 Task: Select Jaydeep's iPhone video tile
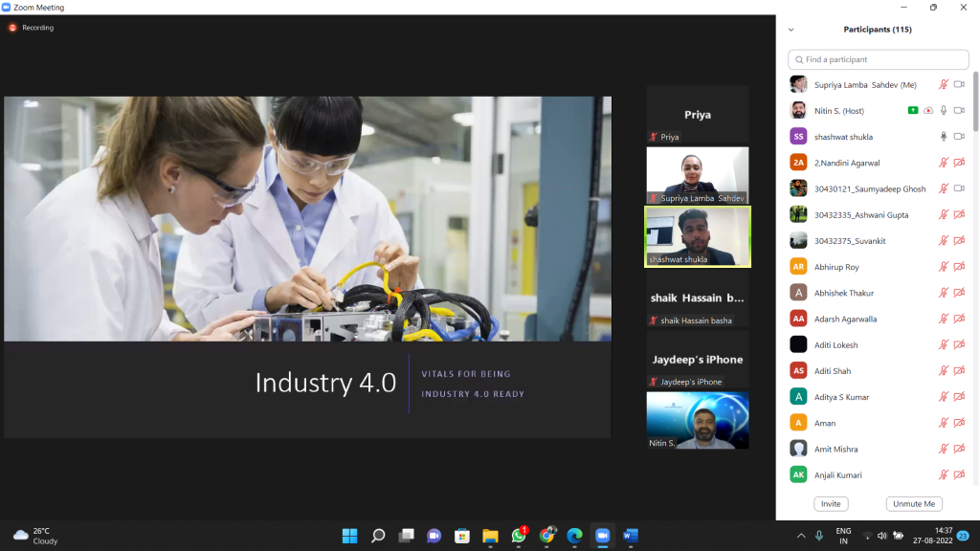point(698,360)
